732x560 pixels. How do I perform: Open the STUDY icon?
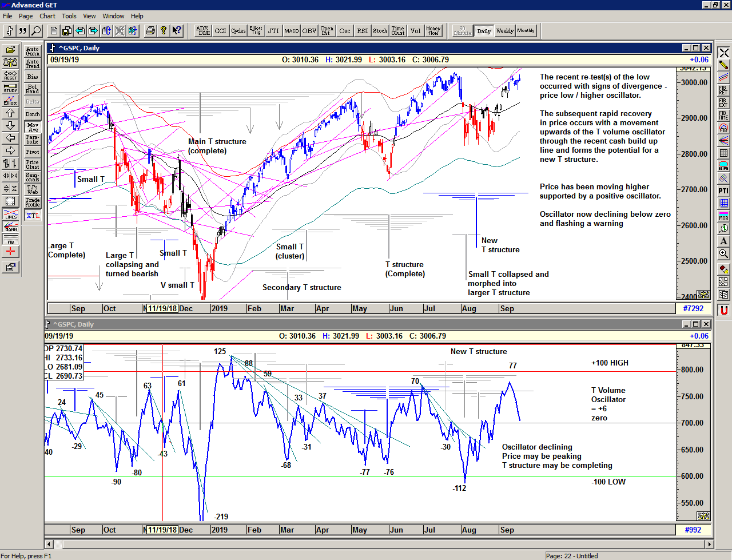(x=11, y=88)
